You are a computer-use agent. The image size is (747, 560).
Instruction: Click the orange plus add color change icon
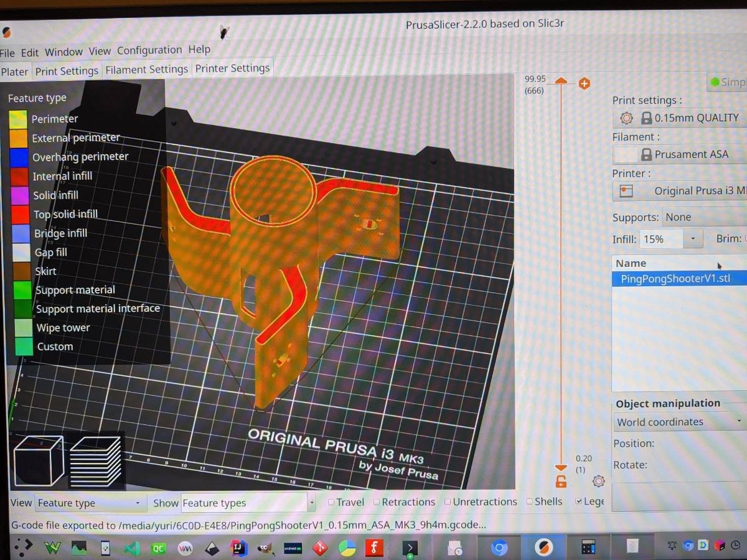(x=584, y=83)
